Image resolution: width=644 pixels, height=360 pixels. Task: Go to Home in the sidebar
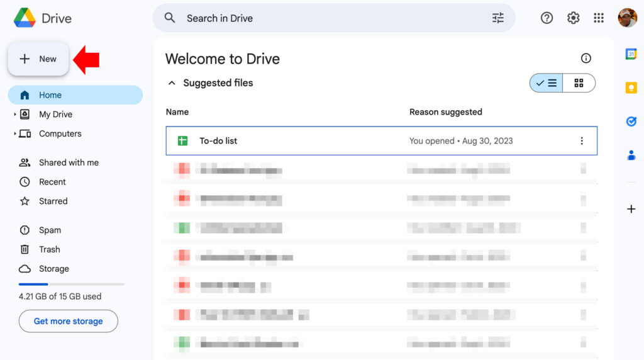[75, 95]
